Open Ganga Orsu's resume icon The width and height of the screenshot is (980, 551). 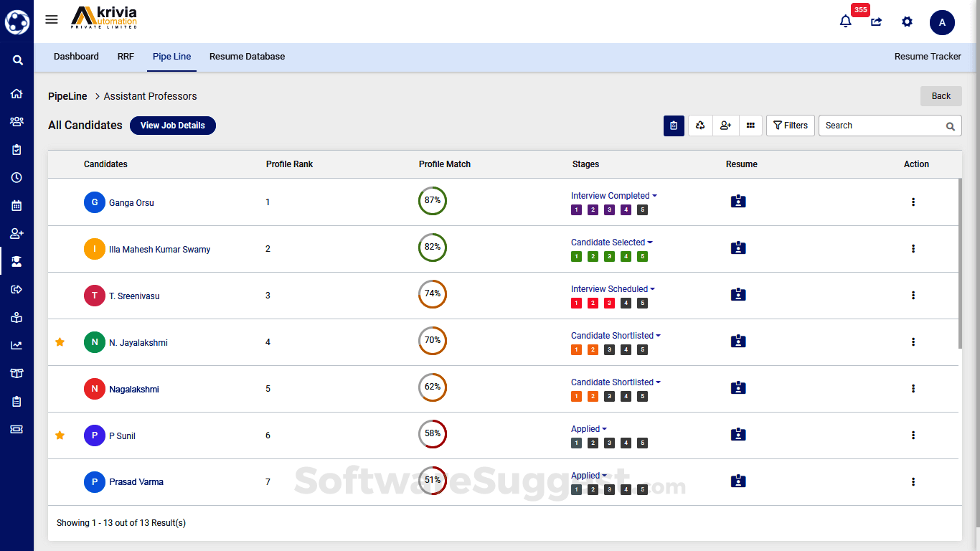coord(738,202)
